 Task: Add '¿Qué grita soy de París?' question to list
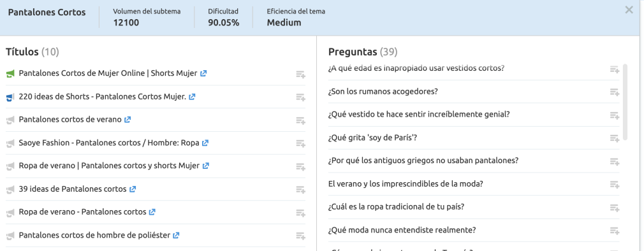615,139
